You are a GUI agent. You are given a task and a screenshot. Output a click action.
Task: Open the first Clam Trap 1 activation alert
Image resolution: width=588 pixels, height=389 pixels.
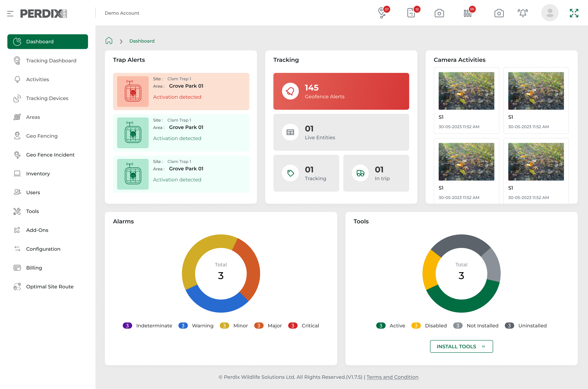(181, 91)
